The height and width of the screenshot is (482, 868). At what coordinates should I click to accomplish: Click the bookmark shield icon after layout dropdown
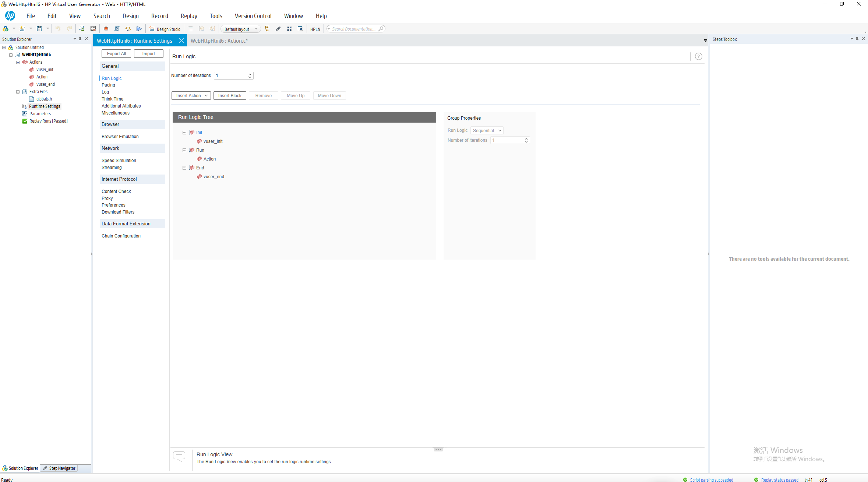click(x=267, y=29)
